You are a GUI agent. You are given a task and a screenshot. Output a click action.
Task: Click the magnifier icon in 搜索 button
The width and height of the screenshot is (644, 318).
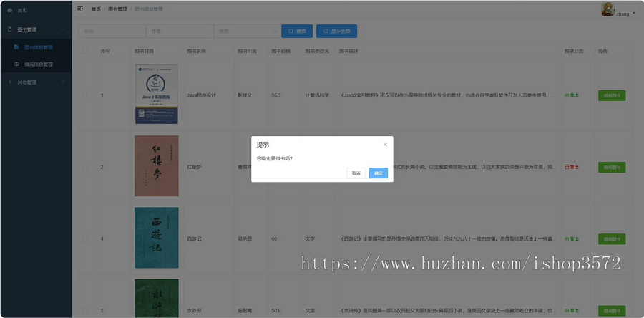pyautogui.click(x=291, y=32)
